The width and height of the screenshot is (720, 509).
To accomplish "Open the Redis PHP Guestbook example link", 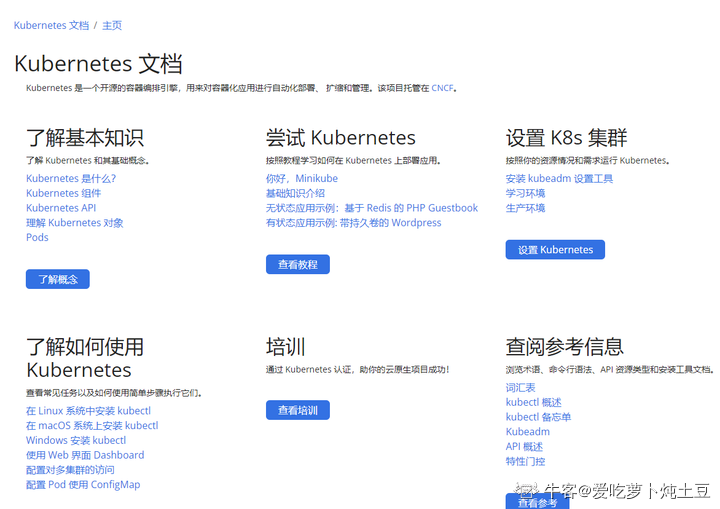I will point(372,208).
